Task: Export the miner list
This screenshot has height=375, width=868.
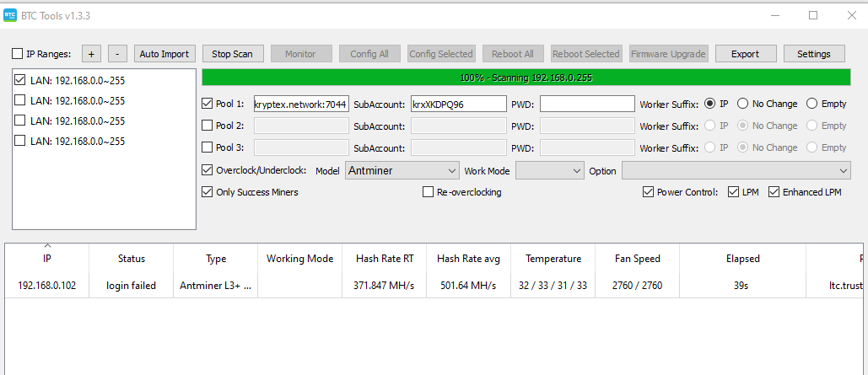Action: click(x=745, y=54)
